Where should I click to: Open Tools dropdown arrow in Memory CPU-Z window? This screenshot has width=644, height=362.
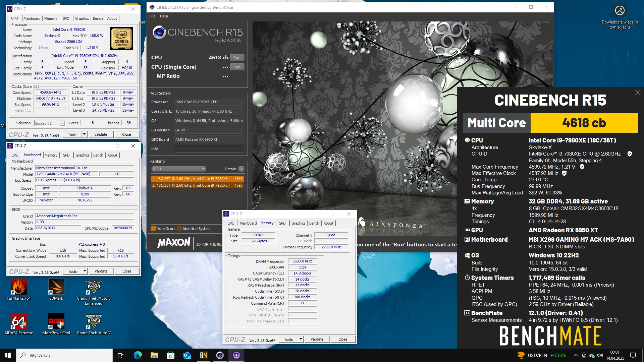click(301, 339)
